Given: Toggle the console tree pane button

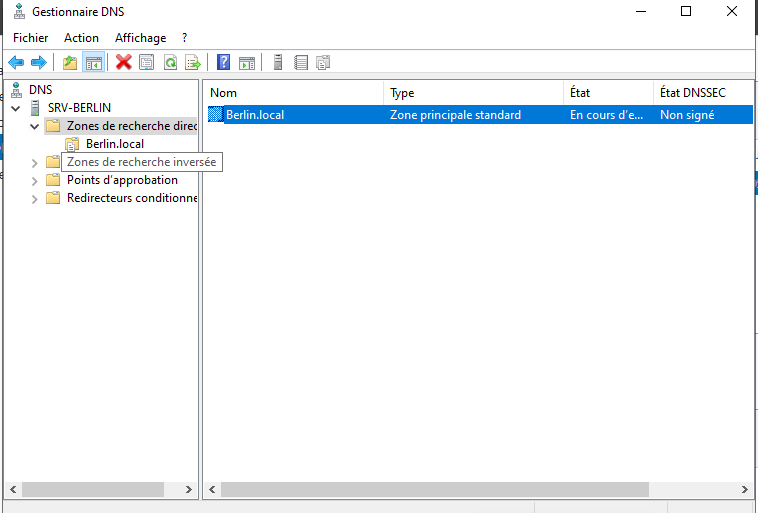Looking at the screenshot, I should point(93,62).
